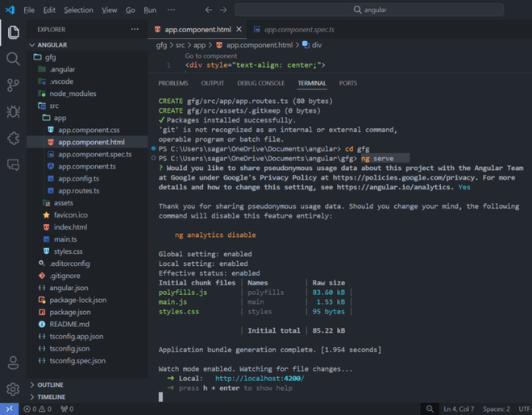The image size is (532, 415).
Task: Open the Selection menu
Action: [78, 10]
